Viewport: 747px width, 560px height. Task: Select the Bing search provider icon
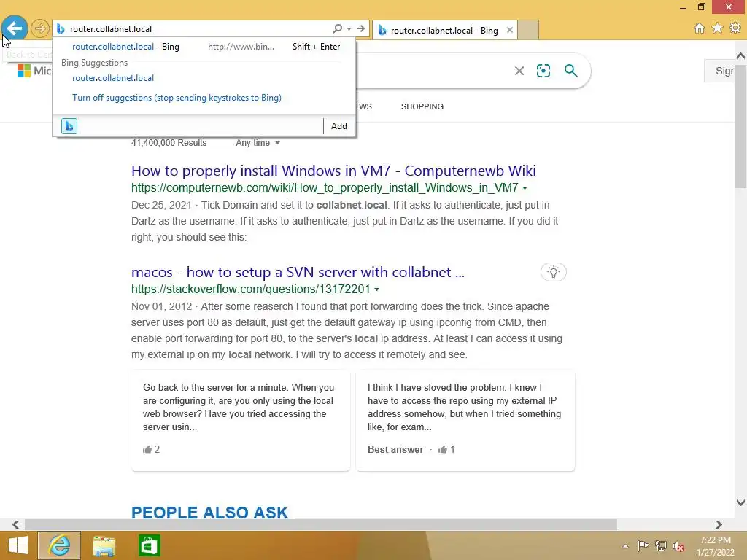coord(69,126)
